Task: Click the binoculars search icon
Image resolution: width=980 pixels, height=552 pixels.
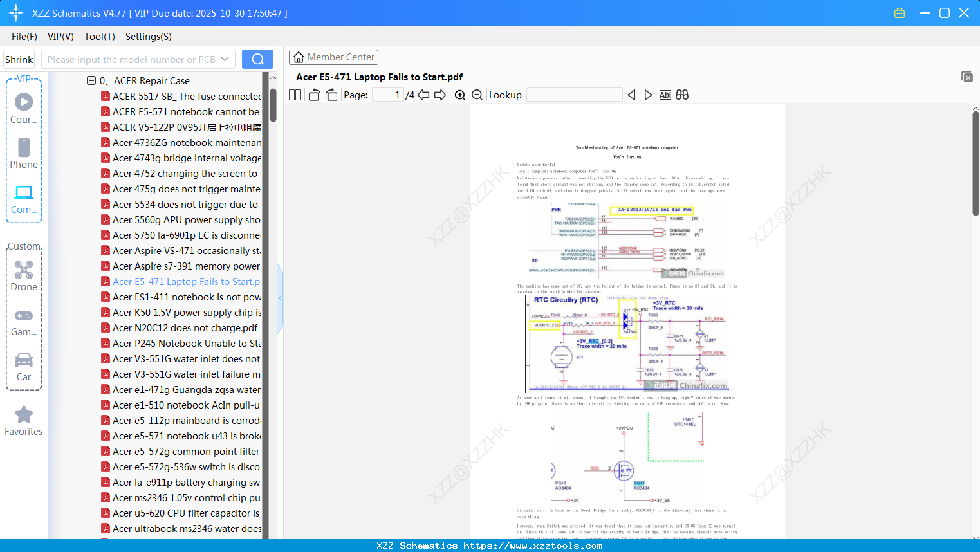Action: [682, 95]
